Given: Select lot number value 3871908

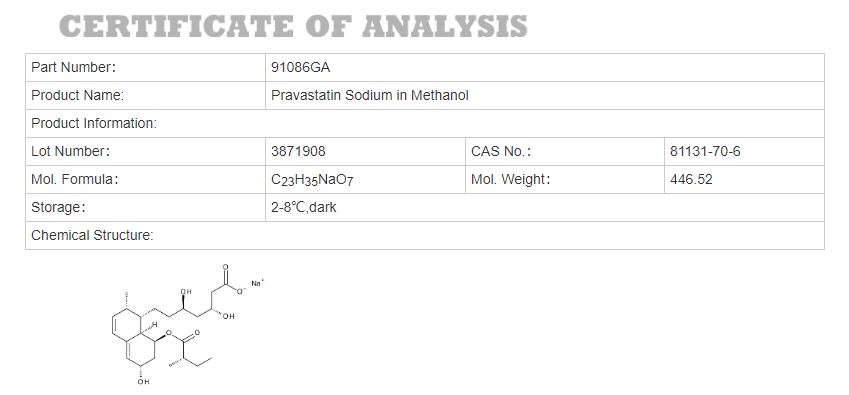Looking at the screenshot, I should tap(298, 152).
